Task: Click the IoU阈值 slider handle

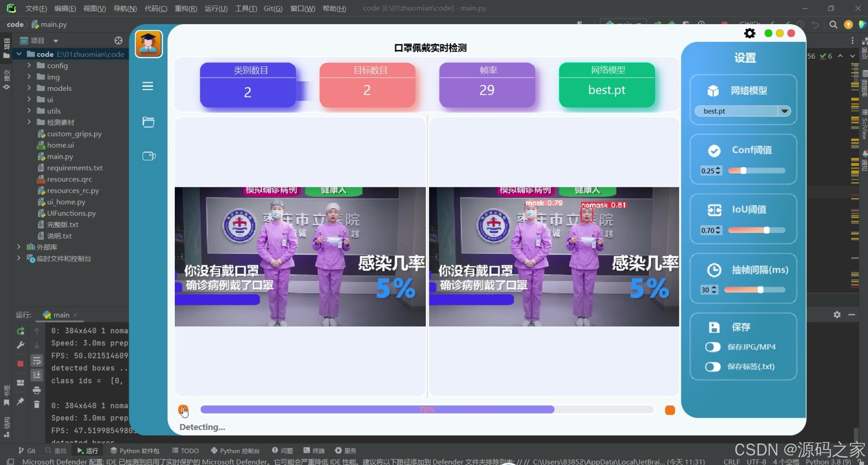Action: pyautogui.click(x=766, y=230)
